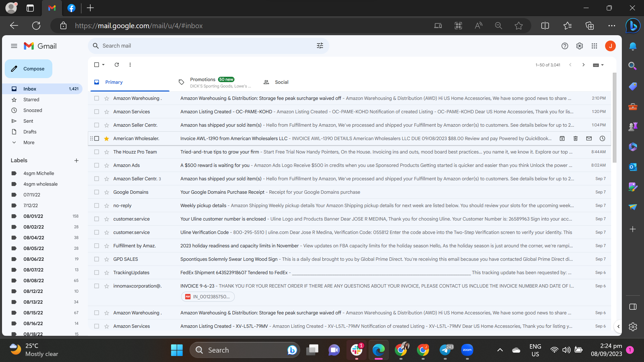This screenshot has height=362, width=644.
Task: Switch to the Facebook browser tab
Action: pos(71,8)
